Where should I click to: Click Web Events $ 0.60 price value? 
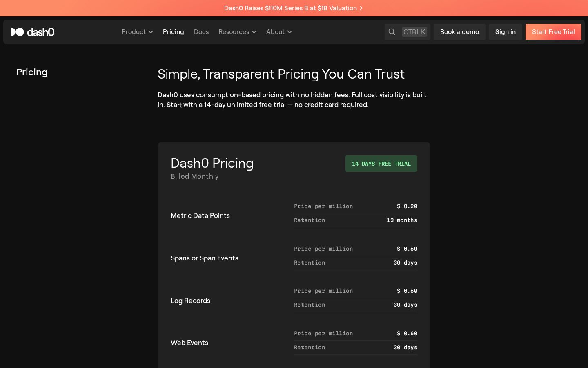(x=407, y=334)
